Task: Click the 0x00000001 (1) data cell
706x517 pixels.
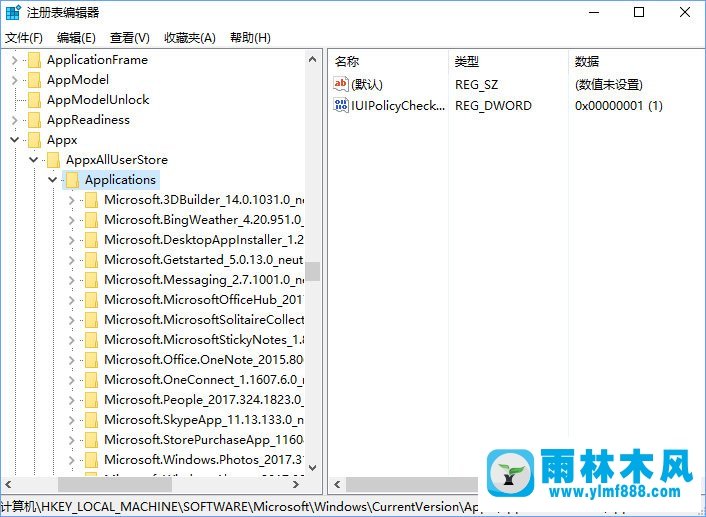Action: pos(619,105)
